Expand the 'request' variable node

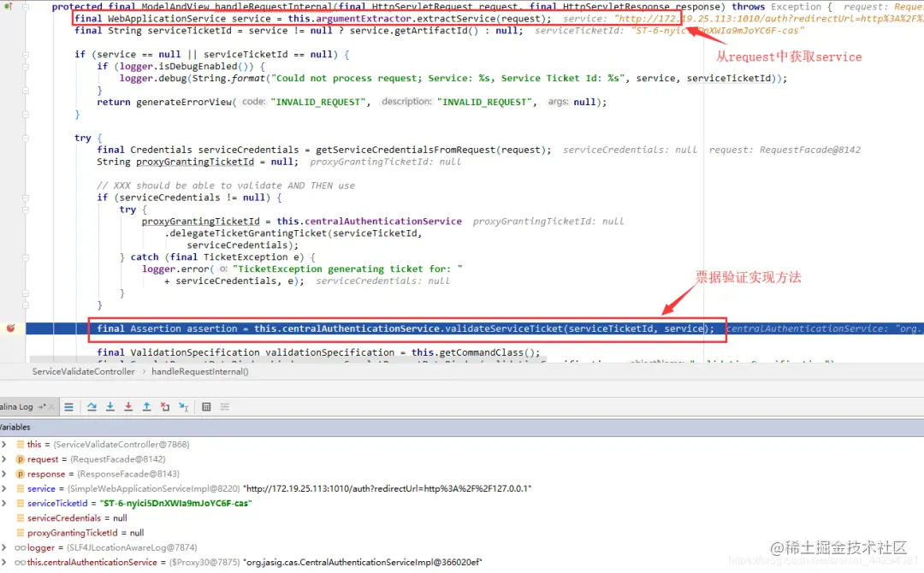click(x=4, y=459)
